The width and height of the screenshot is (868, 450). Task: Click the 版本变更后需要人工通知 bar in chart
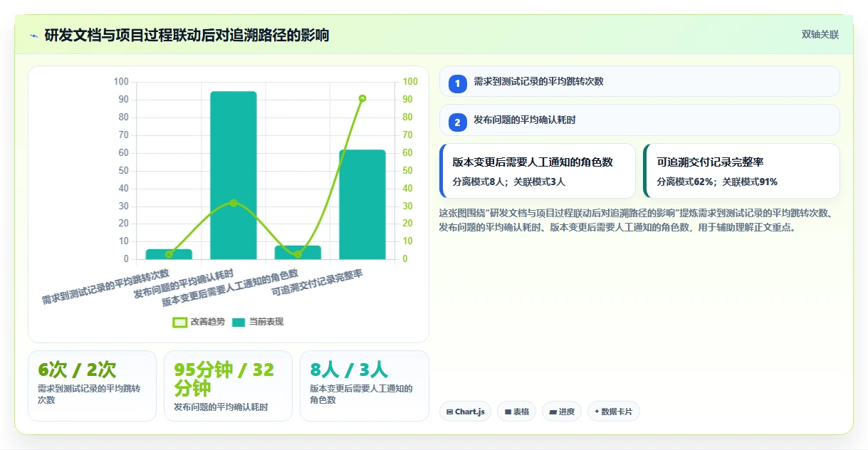point(298,252)
